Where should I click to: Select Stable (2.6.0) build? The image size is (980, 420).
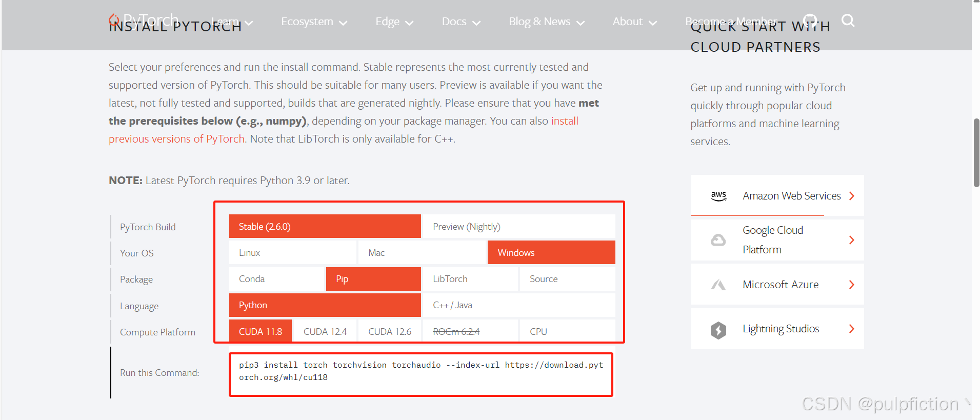pos(325,226)
